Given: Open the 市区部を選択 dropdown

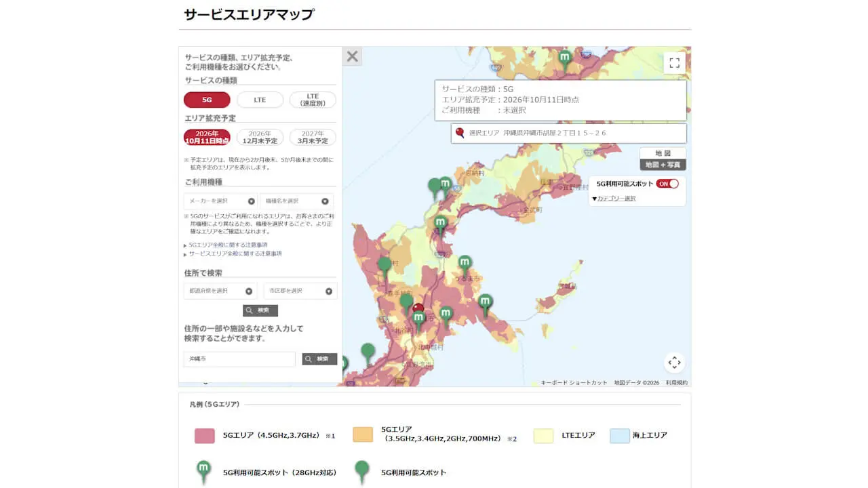Looking at the screenshot, I should (x=300, y=291).
